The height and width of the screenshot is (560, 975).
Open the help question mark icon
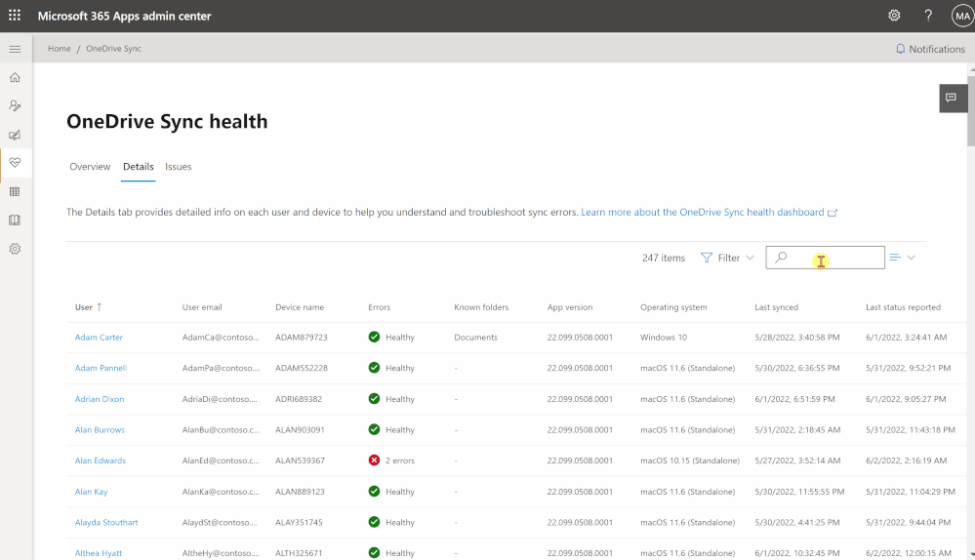[x=928, y=16]
